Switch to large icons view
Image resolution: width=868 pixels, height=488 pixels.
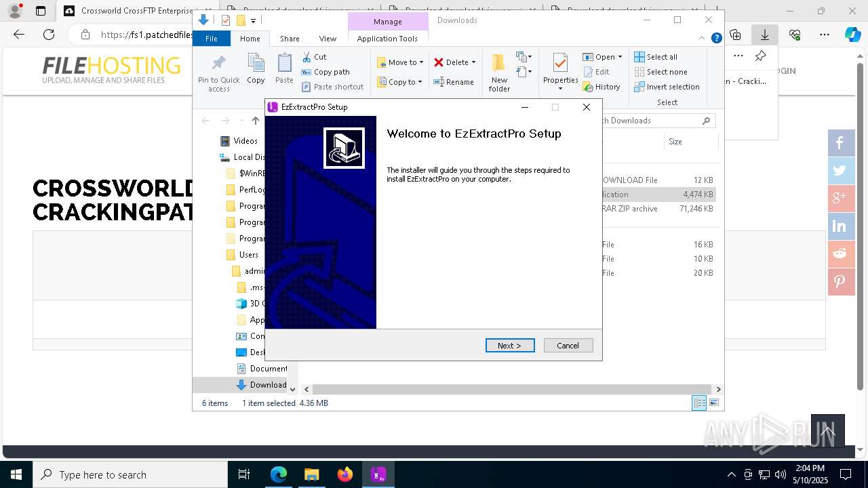[714, 403]
